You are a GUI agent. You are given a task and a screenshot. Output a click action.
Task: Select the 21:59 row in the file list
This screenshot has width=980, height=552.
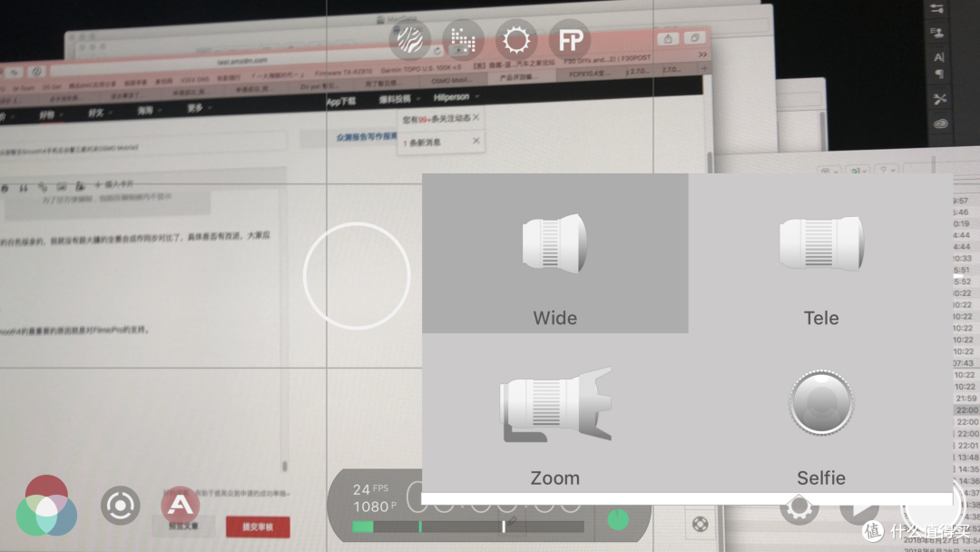pyautogui.click(x=966, y=399)
